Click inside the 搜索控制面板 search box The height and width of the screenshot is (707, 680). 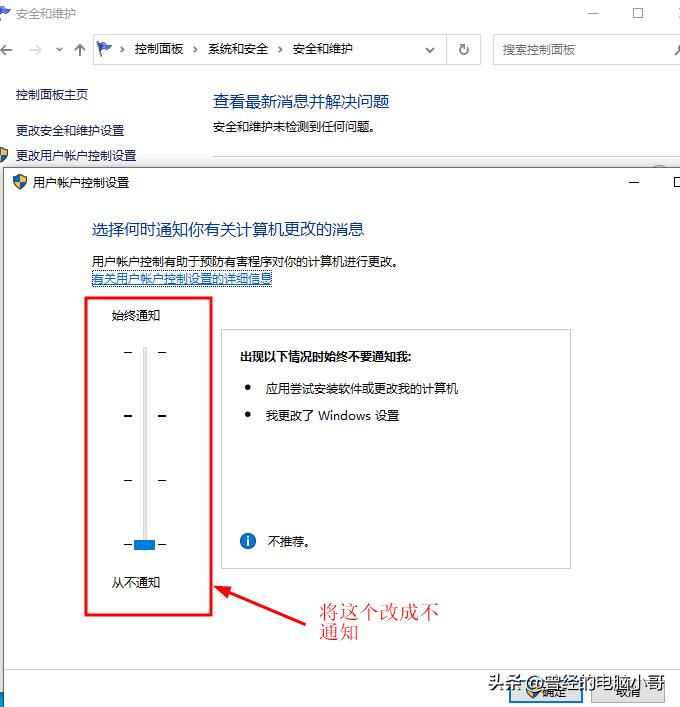[580, 50]
